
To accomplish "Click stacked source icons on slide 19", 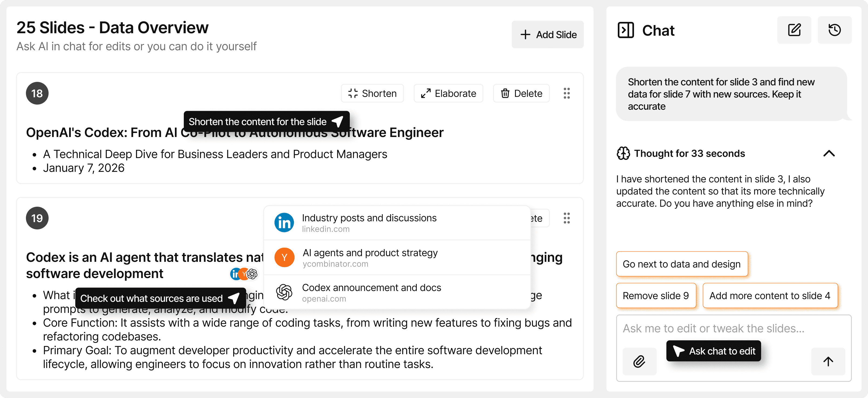I will [x=244, y=274].
